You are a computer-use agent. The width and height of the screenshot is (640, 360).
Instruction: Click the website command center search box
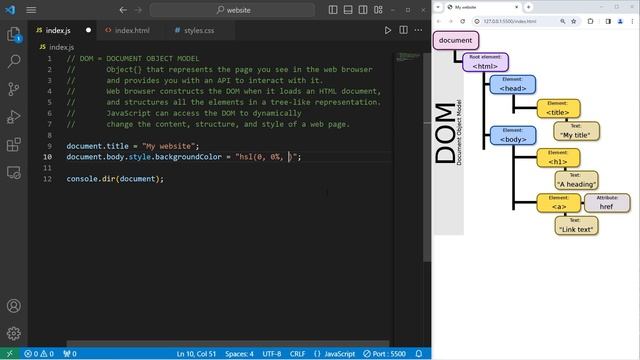[233, 10]
